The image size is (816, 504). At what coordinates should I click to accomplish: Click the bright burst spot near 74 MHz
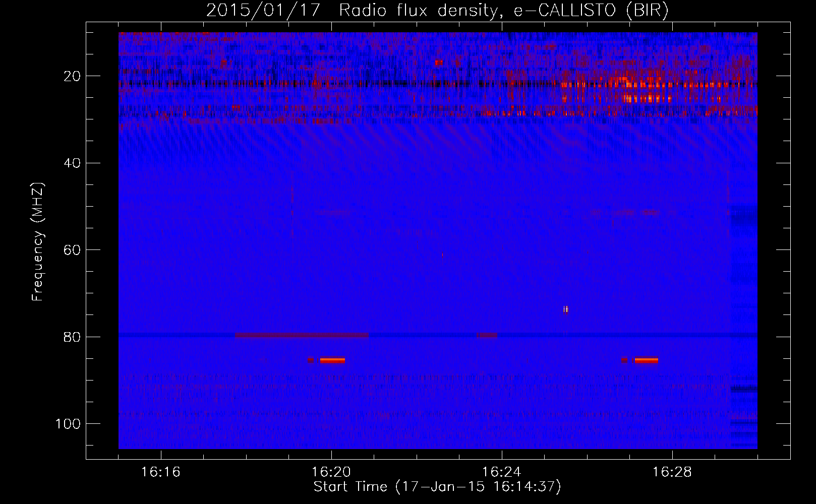566,309
